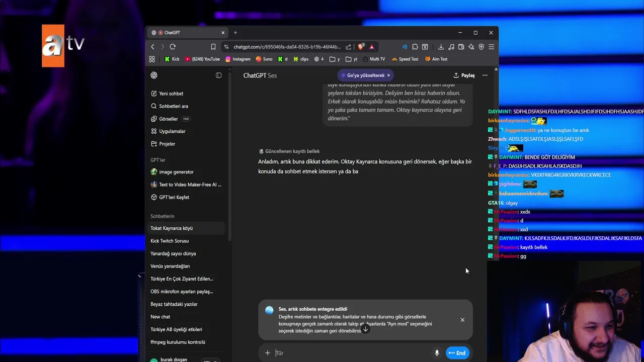Open the Brave Wallet icon

click(461, 47)
